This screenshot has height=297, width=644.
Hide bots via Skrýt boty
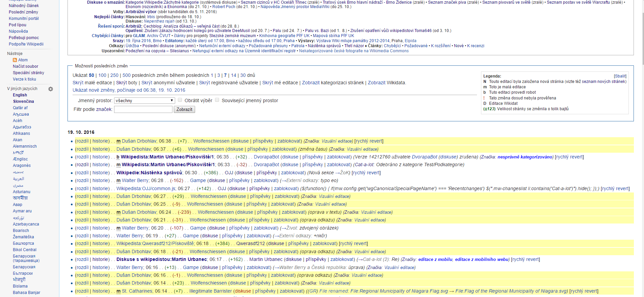(x=122, y=83)
